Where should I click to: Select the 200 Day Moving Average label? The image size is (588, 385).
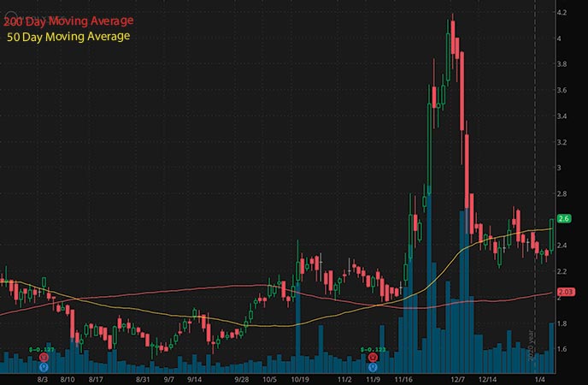[68, 20]
